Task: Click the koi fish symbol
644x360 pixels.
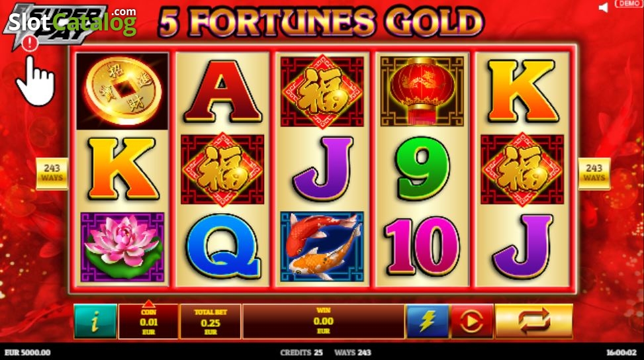Action: (322, 247)
